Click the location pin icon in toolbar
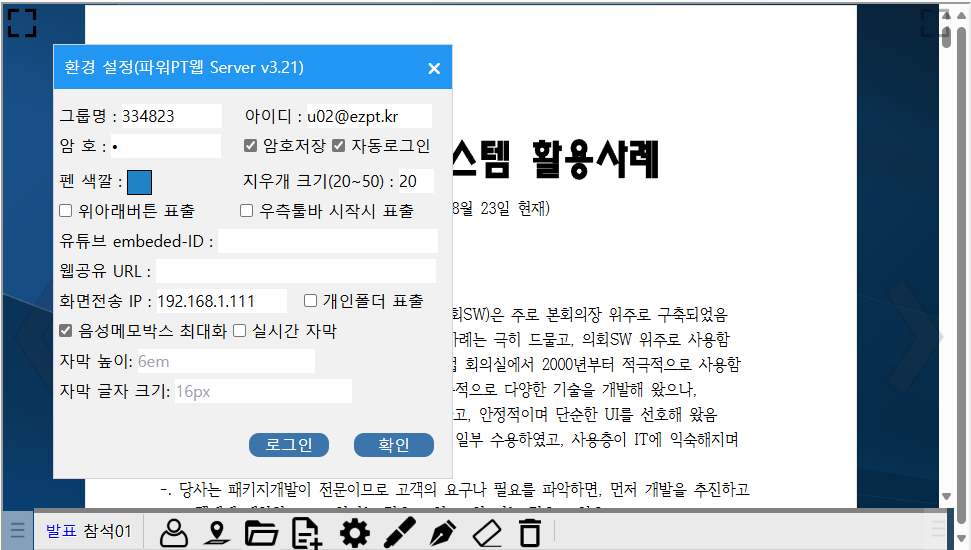 click(x=217, y=533)
